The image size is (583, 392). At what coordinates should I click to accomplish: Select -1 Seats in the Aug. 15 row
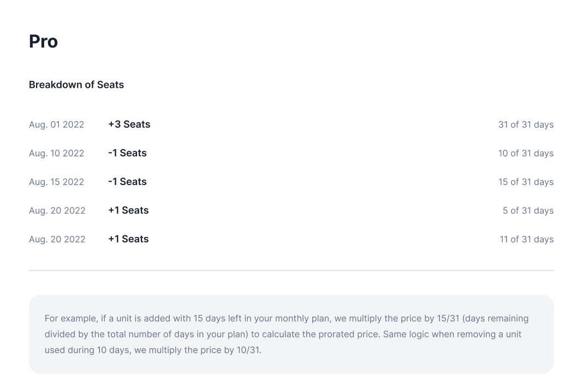[x=127, y=182]
